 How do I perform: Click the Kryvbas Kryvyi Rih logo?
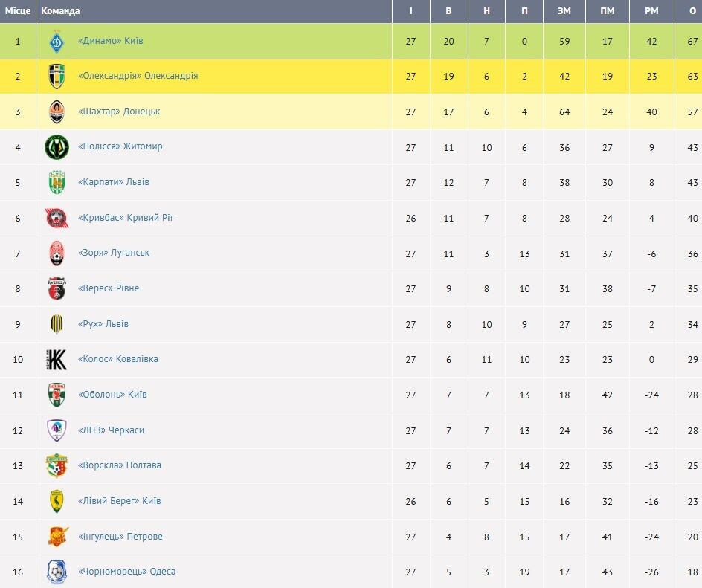click(57, 218)
